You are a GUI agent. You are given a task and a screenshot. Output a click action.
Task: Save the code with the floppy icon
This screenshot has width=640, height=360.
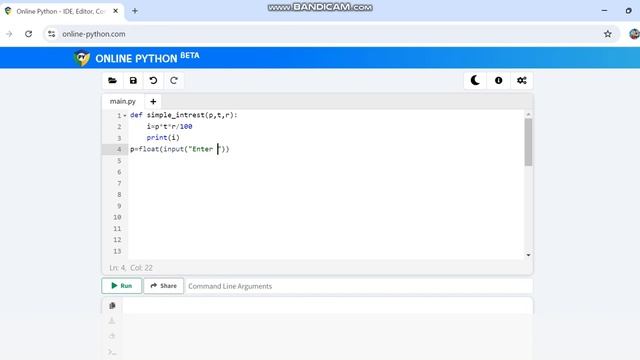coord(133,80)
